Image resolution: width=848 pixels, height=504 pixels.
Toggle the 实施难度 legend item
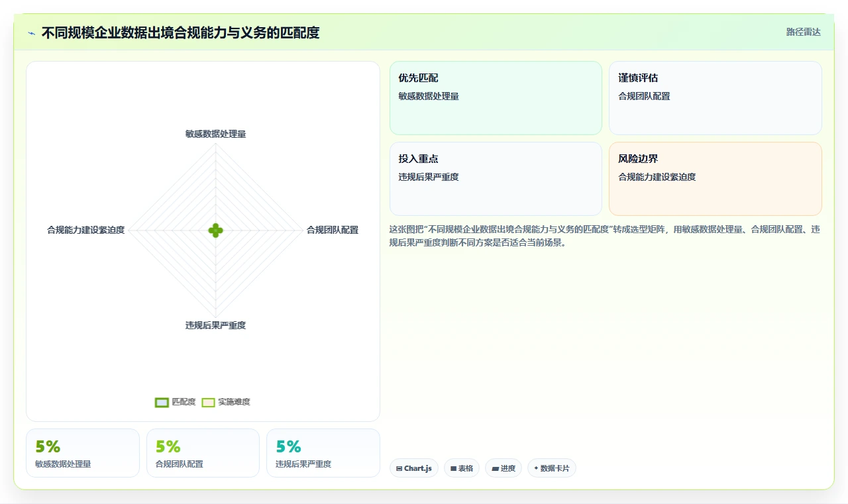point(226,402)
